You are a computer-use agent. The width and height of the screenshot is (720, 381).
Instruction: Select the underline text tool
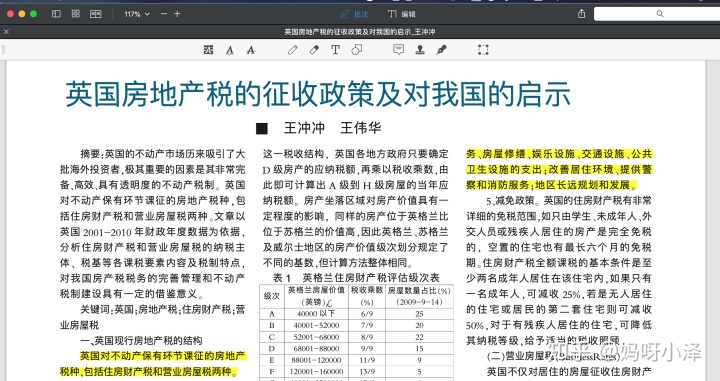click(230, 50)
